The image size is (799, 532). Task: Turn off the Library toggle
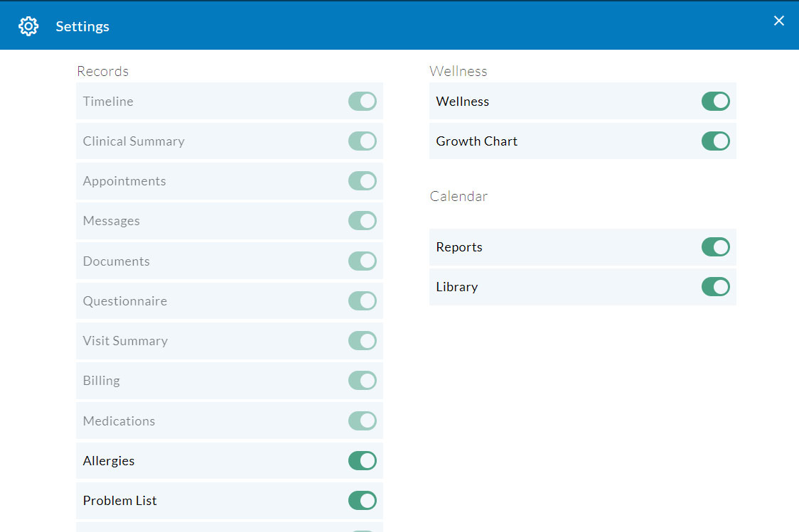coord(715,287)
